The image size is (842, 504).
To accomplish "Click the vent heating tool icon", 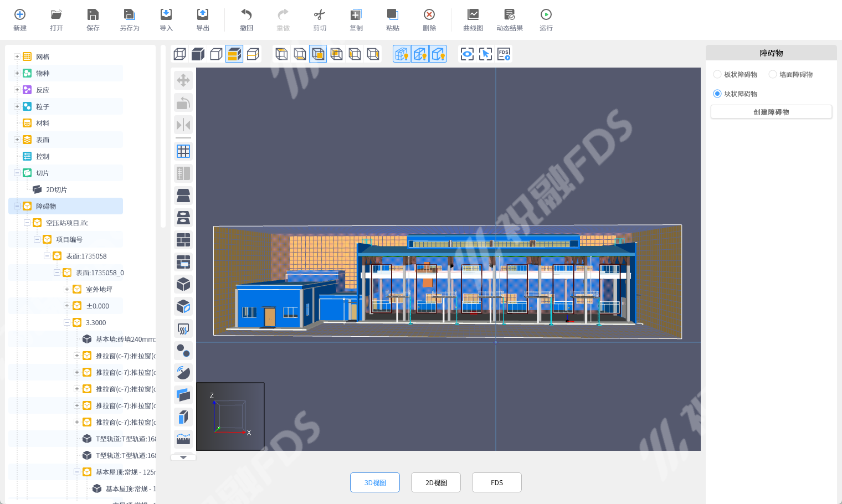I will [183, 328].
